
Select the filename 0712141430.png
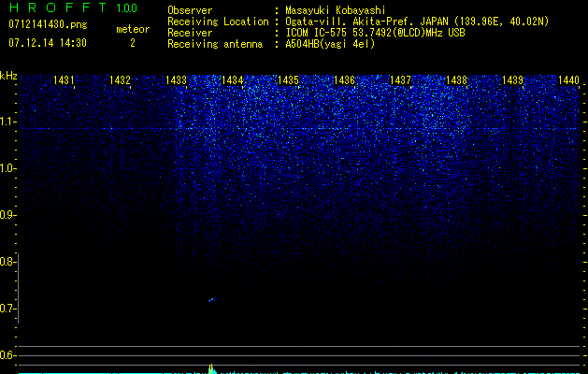pyautogui.click(x=48, y=24)
